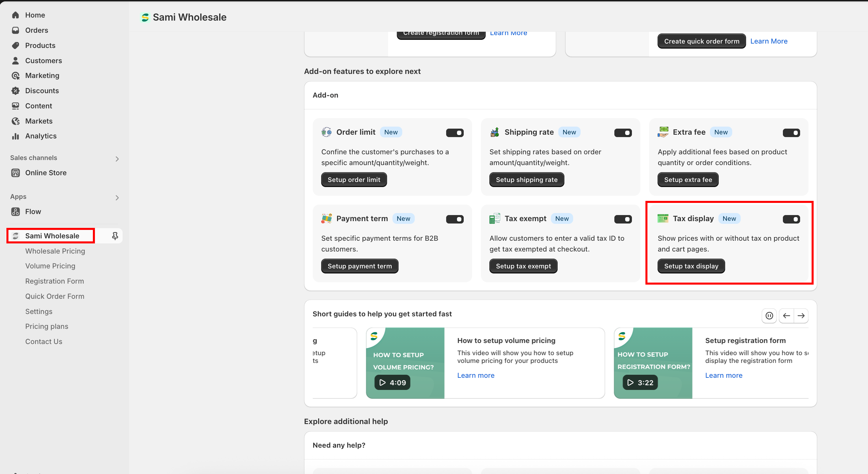Disable the Tax display add-on switch
Viewport: 868px width, 474px height.
pyautogui.click(x=791, y=219)
